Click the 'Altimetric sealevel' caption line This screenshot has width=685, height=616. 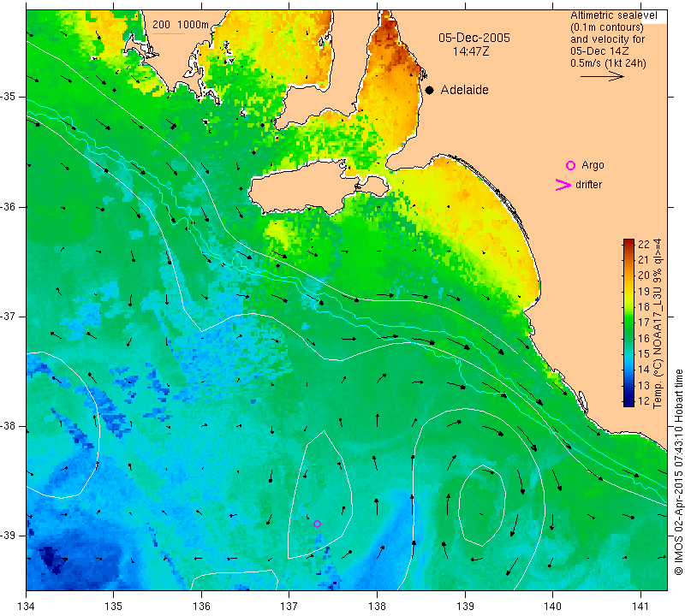tap(613, 15)
